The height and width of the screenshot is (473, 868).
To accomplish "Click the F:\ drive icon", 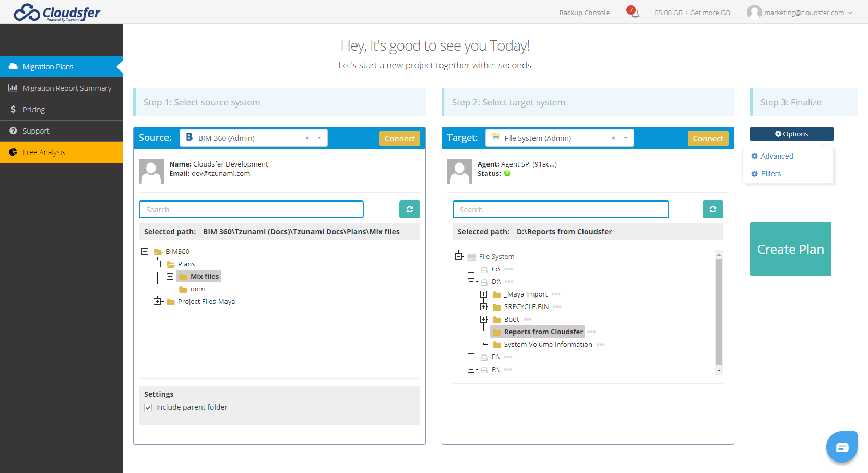I will pyautogui.click(x=484, y=370).
